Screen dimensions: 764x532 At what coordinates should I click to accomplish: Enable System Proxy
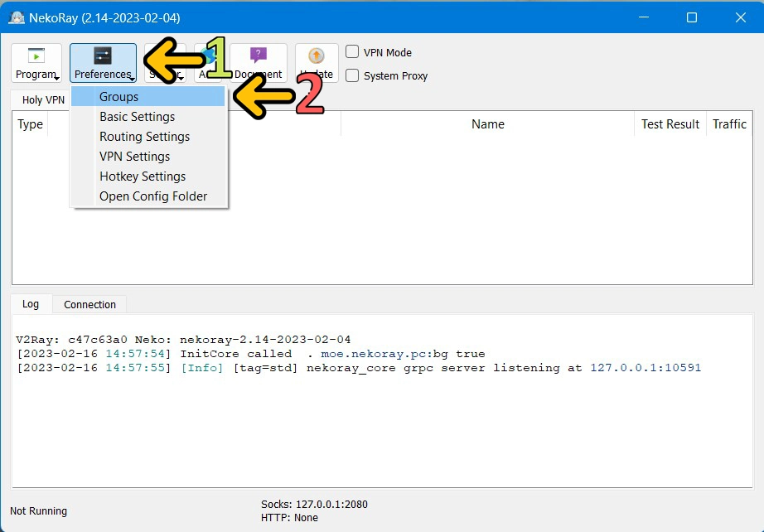pyautogui.click(x=351, y=75)
